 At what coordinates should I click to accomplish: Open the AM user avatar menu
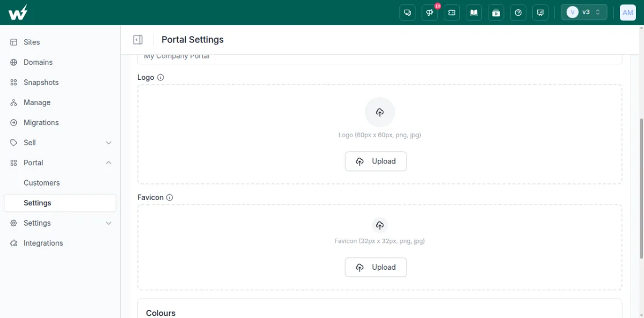tap(628, 12)
